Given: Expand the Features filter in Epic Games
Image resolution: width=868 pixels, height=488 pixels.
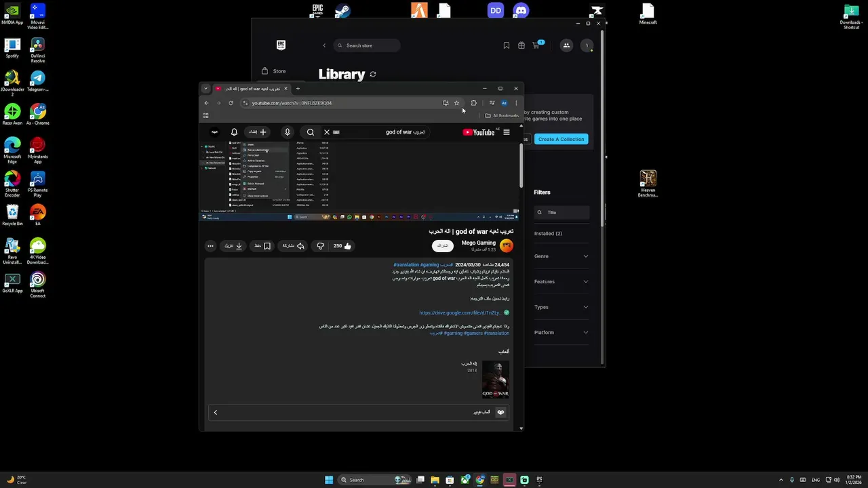Looking at the screenshot, I should pos(561,281).
